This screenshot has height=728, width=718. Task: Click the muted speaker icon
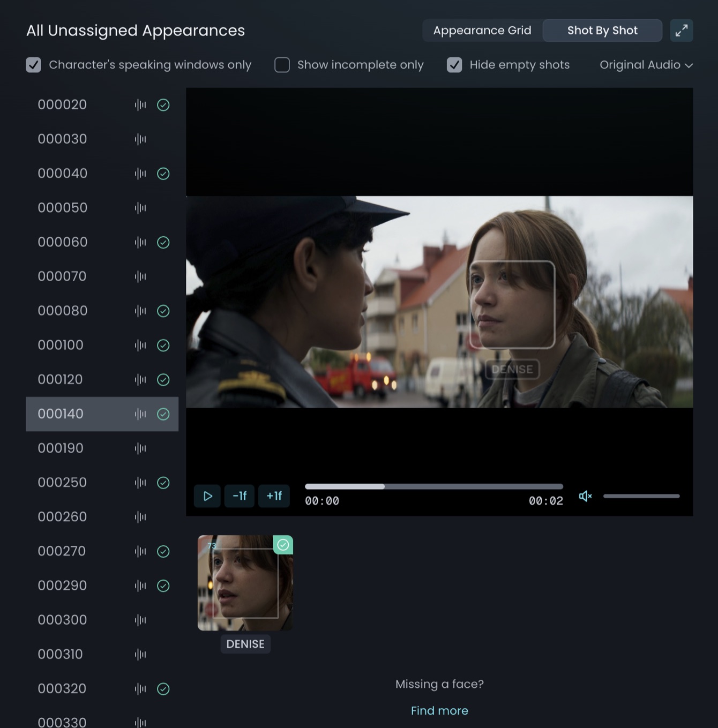click(x=585, y=496)
